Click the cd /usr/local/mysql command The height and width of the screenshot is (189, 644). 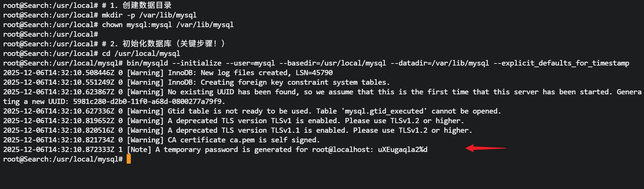click(141, 54)
